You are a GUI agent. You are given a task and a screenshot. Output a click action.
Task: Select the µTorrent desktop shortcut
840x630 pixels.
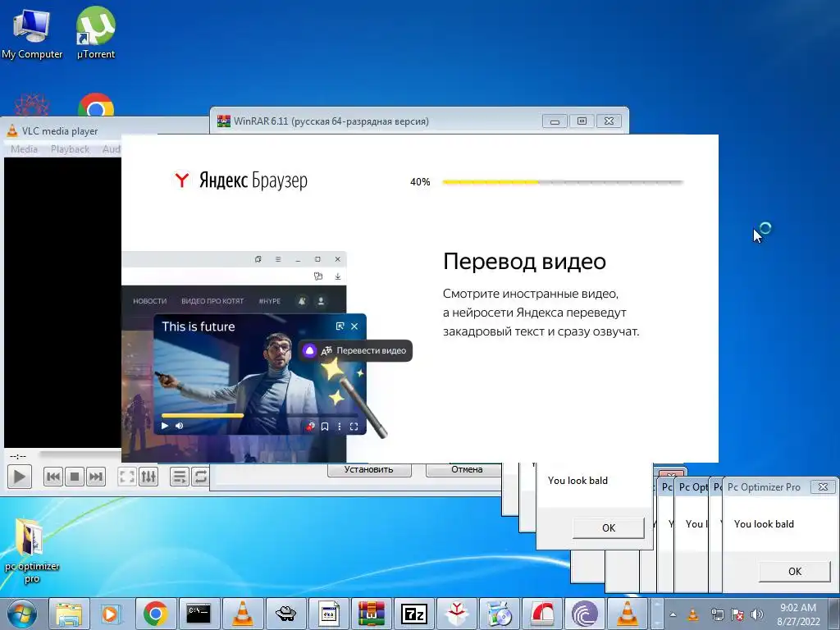point(96,33)
